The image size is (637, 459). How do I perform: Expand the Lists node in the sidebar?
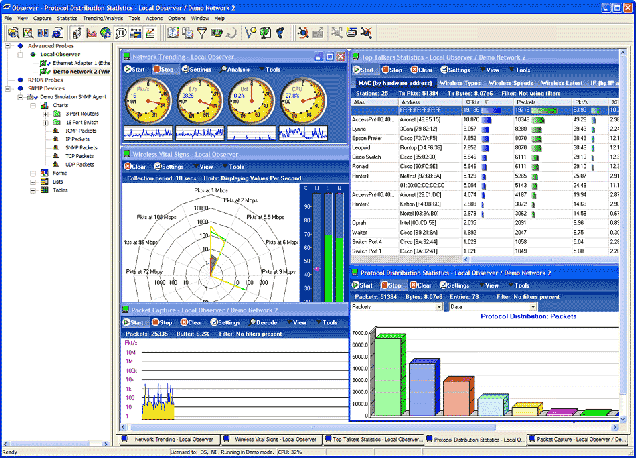[x=33, y=181]
